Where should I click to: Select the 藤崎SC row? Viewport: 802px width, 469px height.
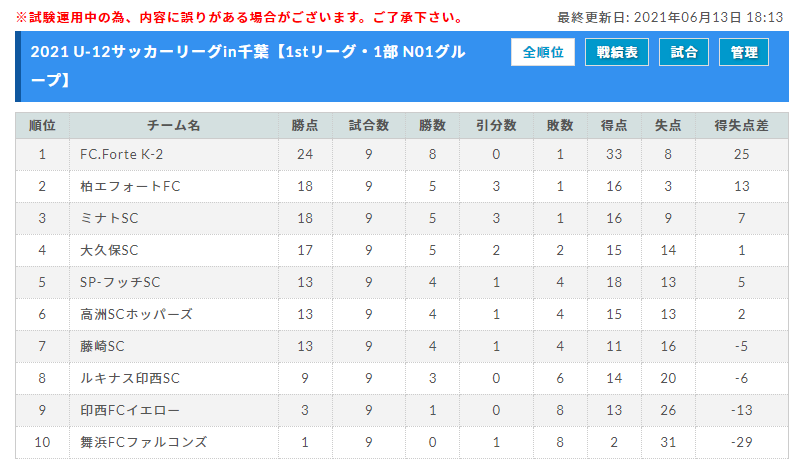tap(402, 346)
